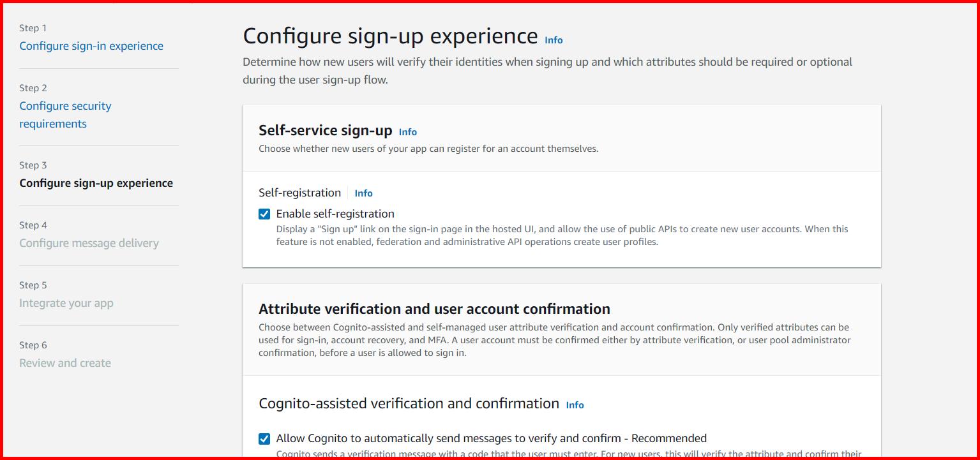
Task: Open the Info link beside the page title
Action: (x=553, y=40)
